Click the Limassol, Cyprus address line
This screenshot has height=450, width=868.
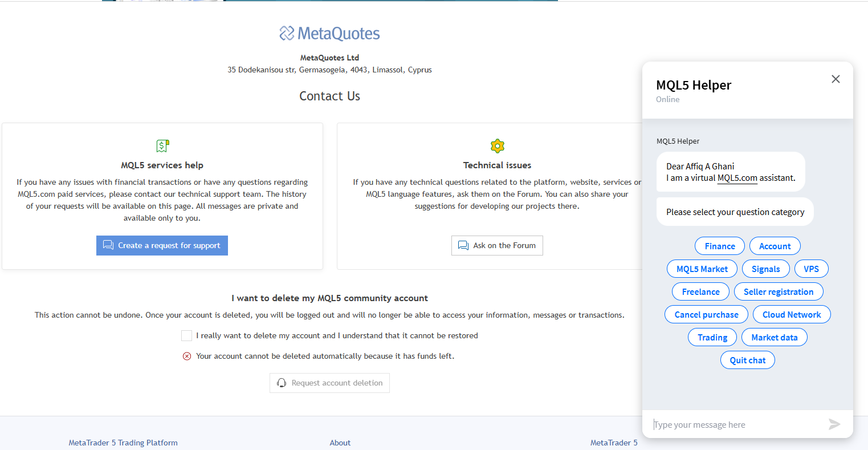coord(329,70)
